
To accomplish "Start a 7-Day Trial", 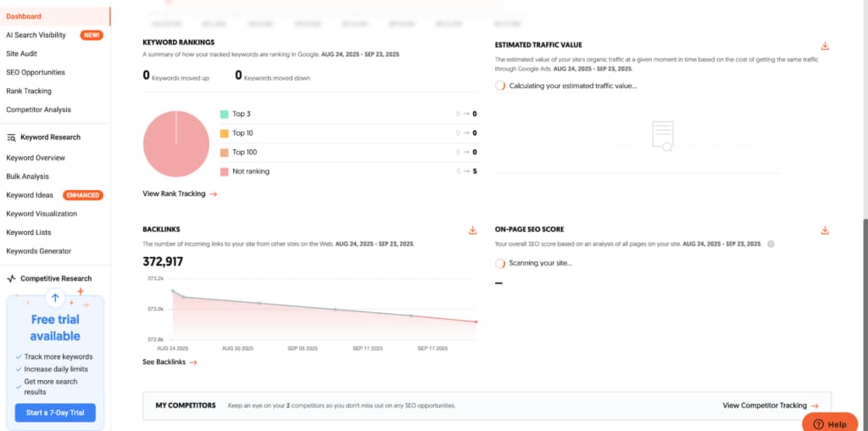I will [x=55, y=412].
